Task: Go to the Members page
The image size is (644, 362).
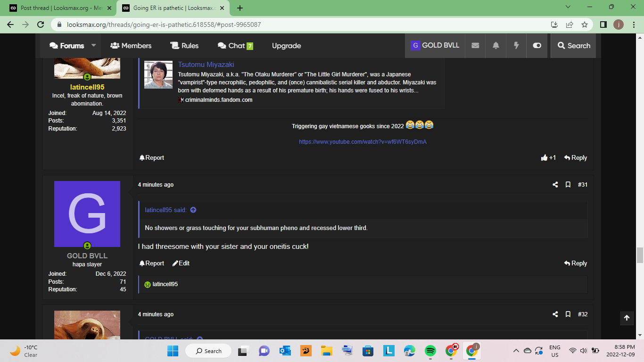Action: pos(131,46)
